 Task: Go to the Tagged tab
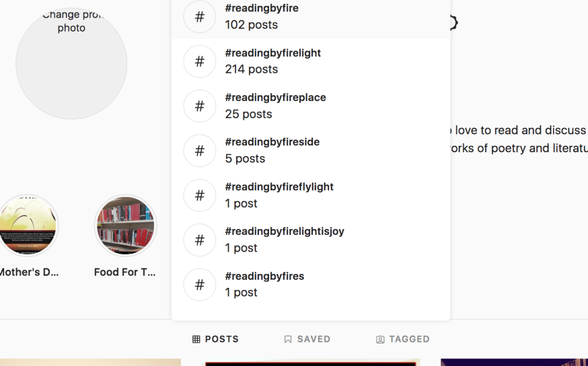click(x=403, y=340)
